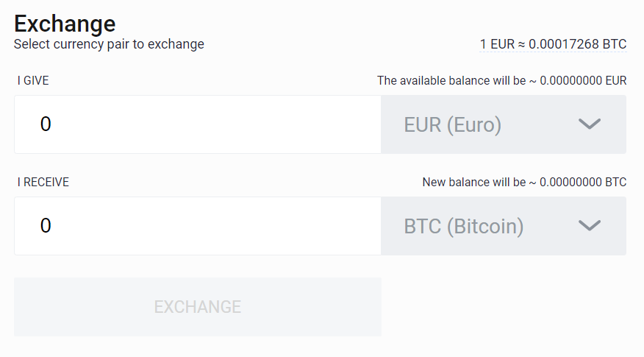Click the I GIVE label

pyautogui.click(x=33, y=80)
